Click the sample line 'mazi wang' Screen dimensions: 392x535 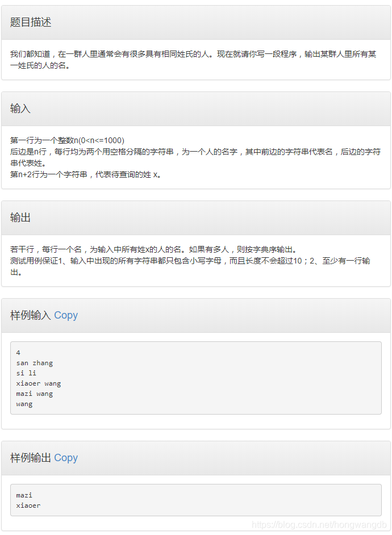[35, 394]
